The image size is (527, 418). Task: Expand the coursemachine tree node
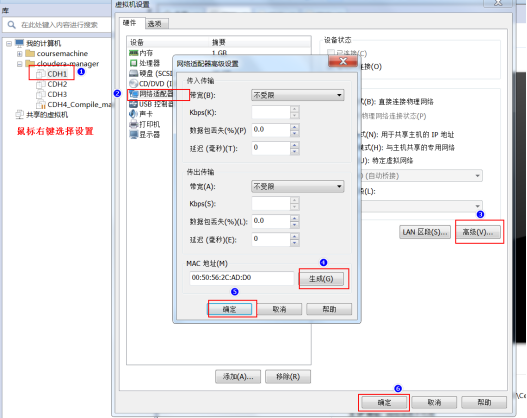[x=19, y=53]
